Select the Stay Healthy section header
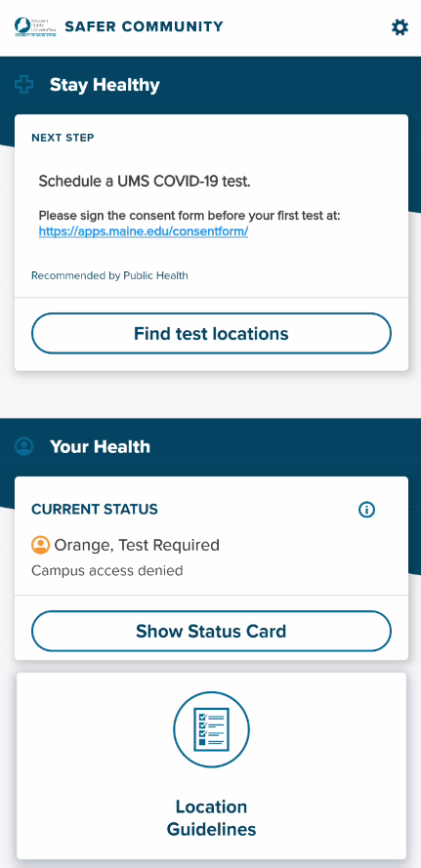The width and height of the screenshot is (421, 868). tap(105, 85)
